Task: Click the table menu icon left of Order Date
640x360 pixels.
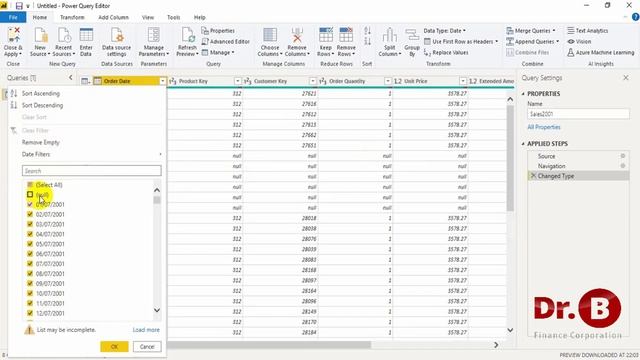Action: pos(85,81)
